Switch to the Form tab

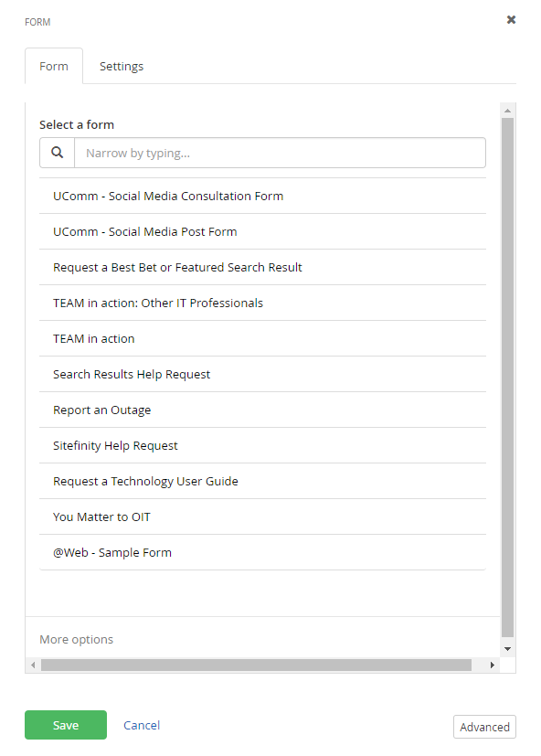coord(53,66)
